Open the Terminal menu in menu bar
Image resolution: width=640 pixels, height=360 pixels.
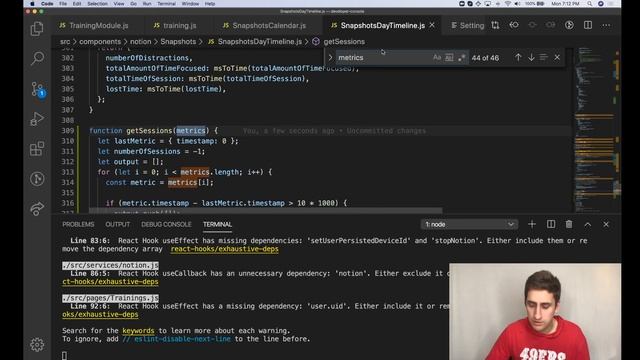[166, 4]
